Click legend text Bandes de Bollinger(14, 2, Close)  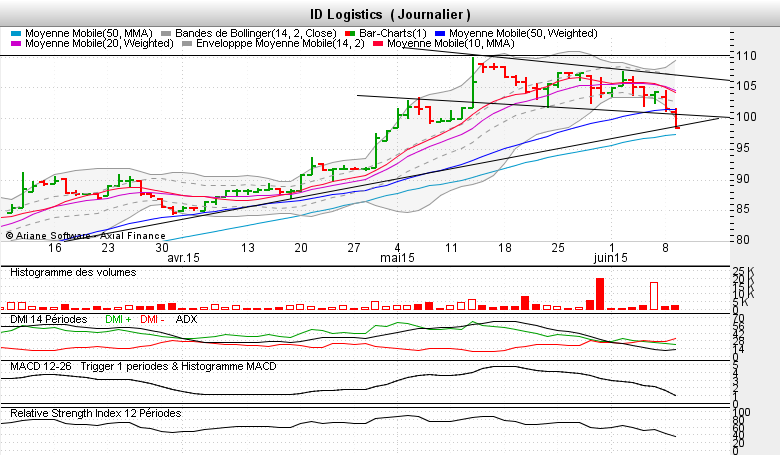256,33
